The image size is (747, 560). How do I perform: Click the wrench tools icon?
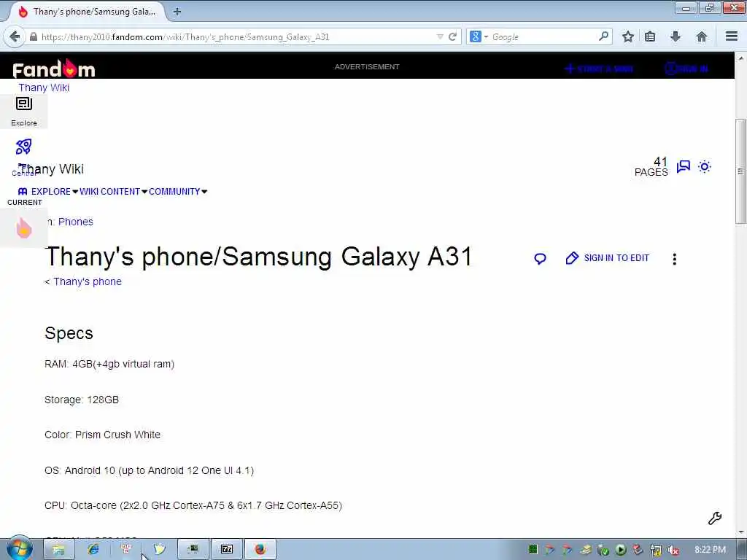click(715, 518)
